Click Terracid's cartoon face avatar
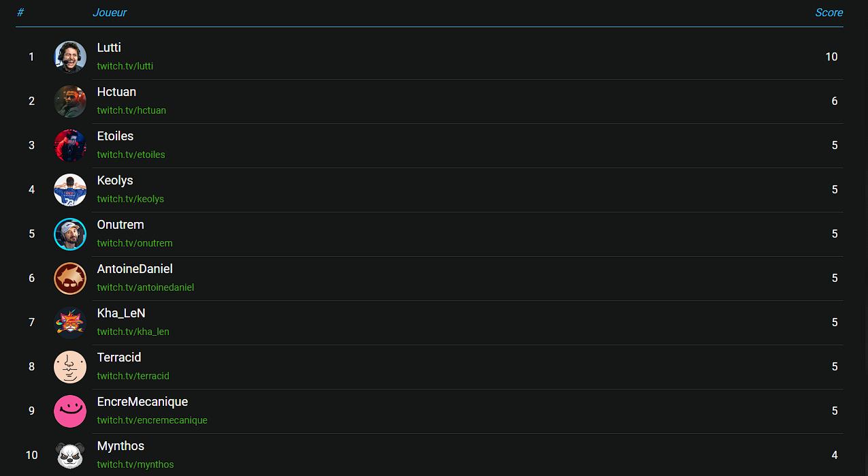 tap(70, 367)
